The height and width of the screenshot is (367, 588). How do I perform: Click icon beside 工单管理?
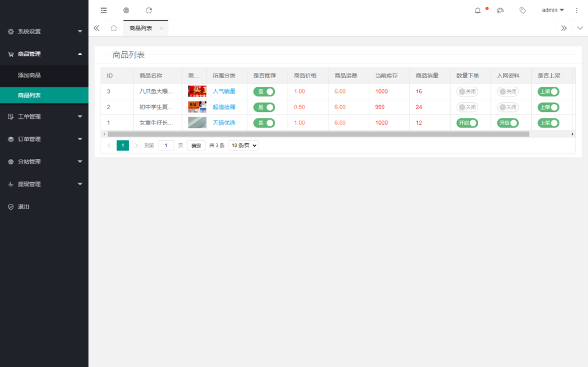point(11,117)
